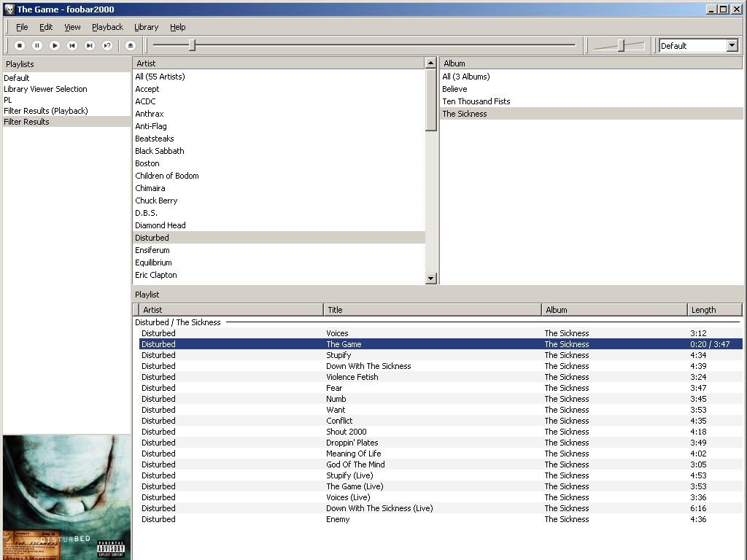
Task: Select the track Droppin' Plates
Action: (441, 443)
